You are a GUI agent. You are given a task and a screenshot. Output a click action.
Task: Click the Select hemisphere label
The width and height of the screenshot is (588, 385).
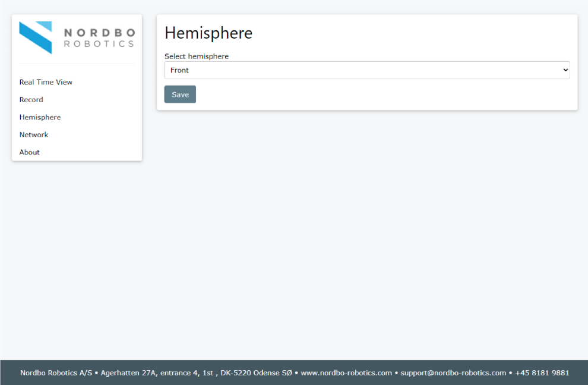point(197,56)
